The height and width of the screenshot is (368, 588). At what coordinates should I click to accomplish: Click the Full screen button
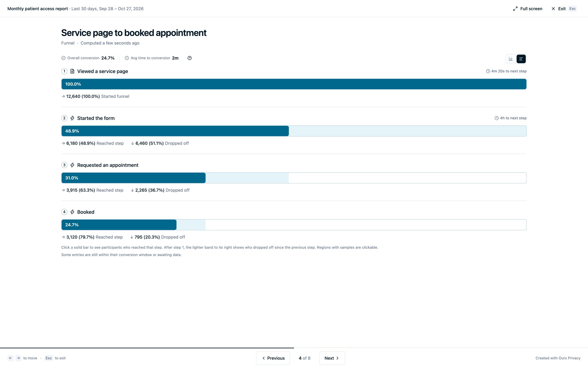click(x=528, y=9)
